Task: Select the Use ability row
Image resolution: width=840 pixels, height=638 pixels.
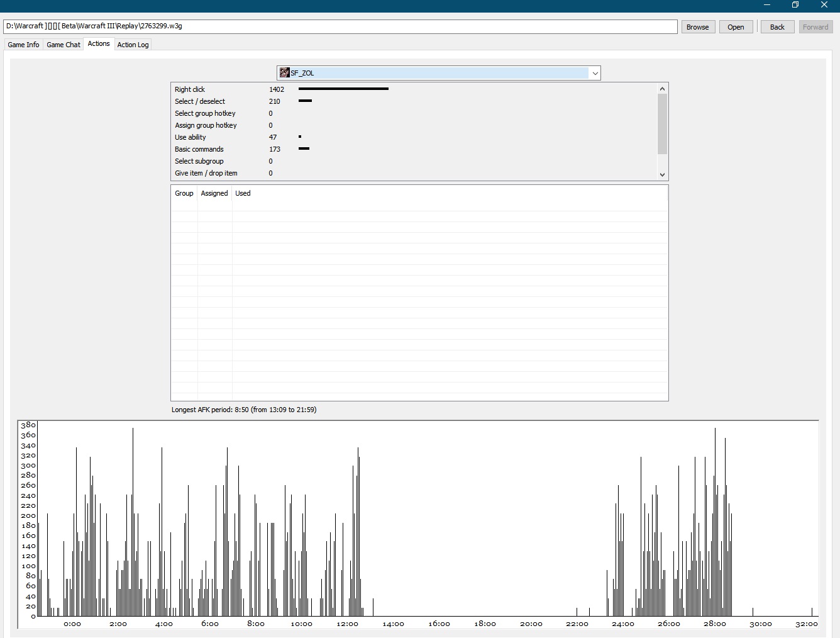Action: tap(414, 137)
